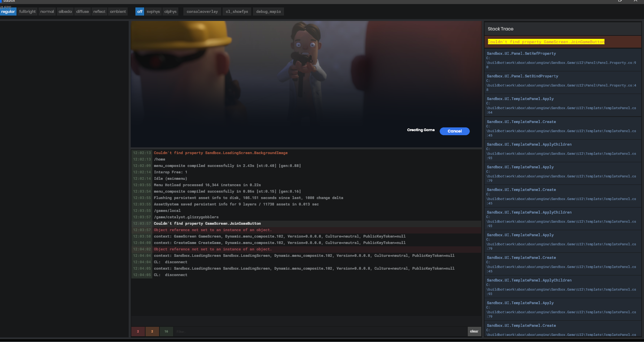Image resolution: width=644 pixels, height=342 pixels.
Task: Show ambient lighting render mode
Action: click(118, 11)
